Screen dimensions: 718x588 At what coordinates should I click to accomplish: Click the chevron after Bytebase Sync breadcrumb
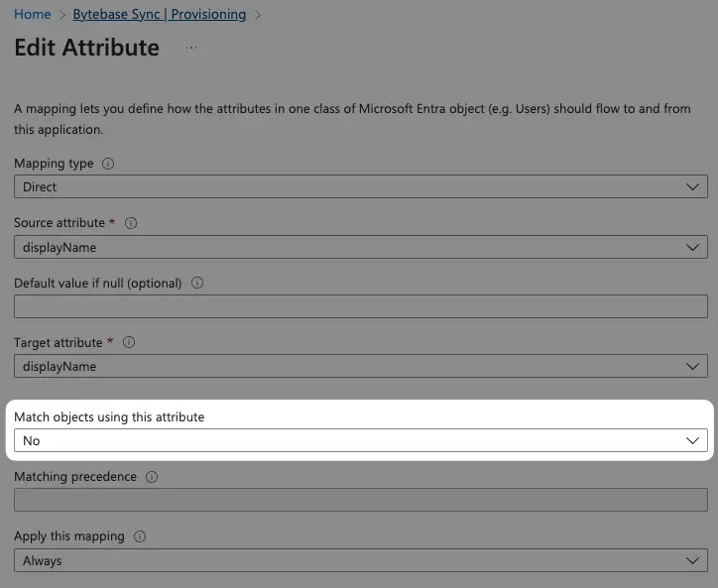[258, 15]
